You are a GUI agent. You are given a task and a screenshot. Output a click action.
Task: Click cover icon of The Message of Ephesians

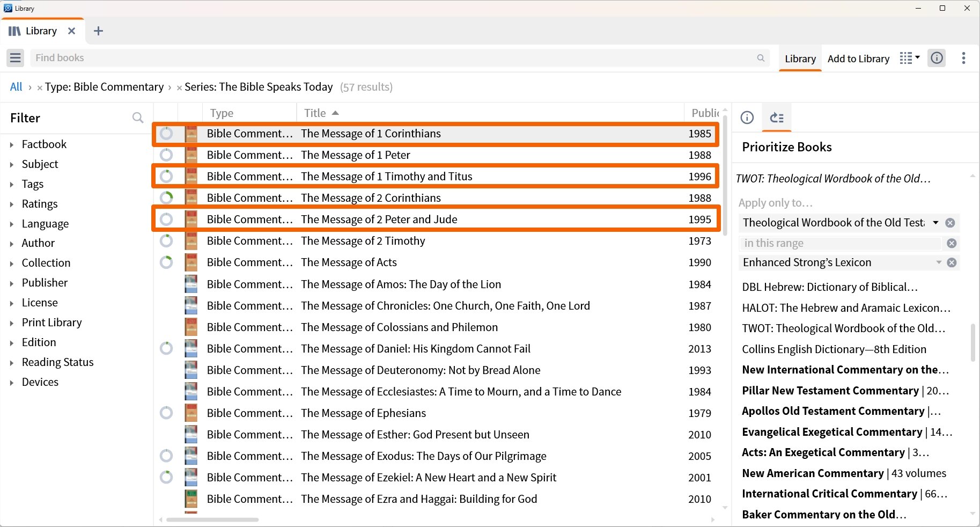[191, 413]
